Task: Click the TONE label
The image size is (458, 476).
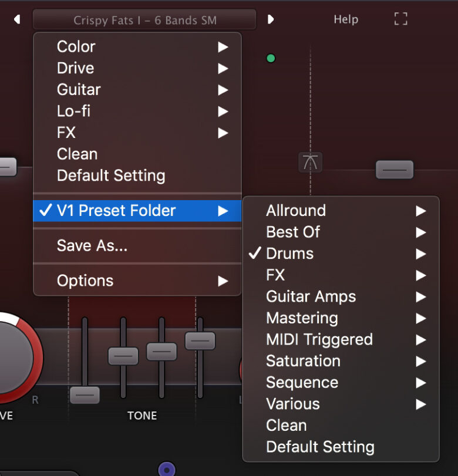Action: point(142,416)
